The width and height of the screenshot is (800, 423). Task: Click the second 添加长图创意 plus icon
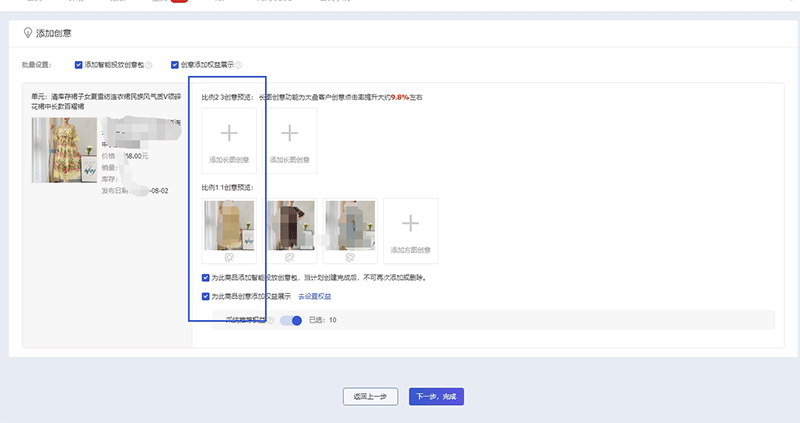click(289, 133)
